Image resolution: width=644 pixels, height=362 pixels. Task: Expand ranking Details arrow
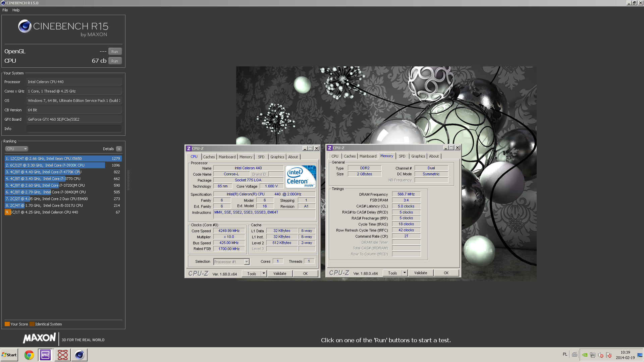click(119, 149)
